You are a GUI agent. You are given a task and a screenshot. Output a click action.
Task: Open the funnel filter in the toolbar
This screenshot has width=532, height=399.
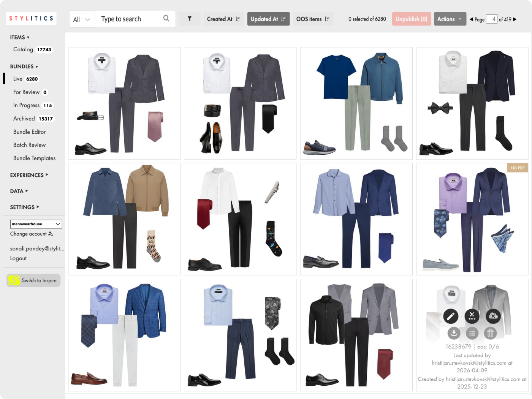pyautogui.click(x=189, y=19)
